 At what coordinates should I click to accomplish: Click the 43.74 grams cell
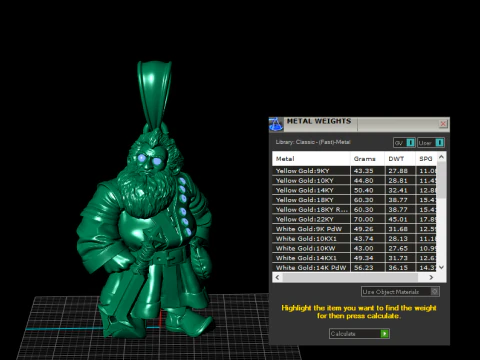tap(367, 238)
